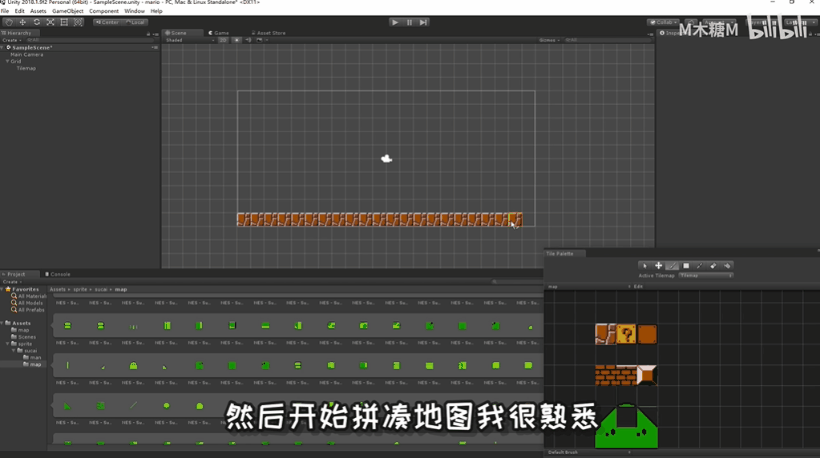The image size is (820, 458).
Task: Choose the Tile Palette flood fill tool
Action: [x=727, y=266]
